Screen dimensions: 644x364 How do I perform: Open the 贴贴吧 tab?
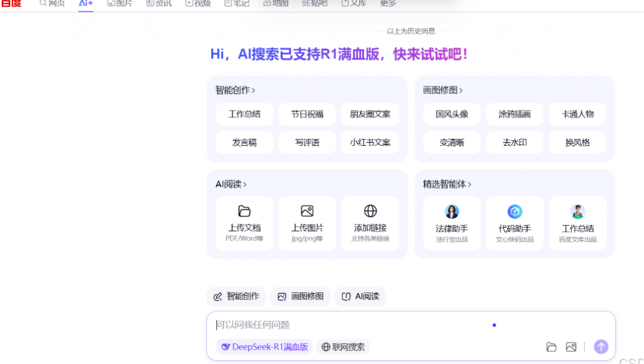point(314,3)
